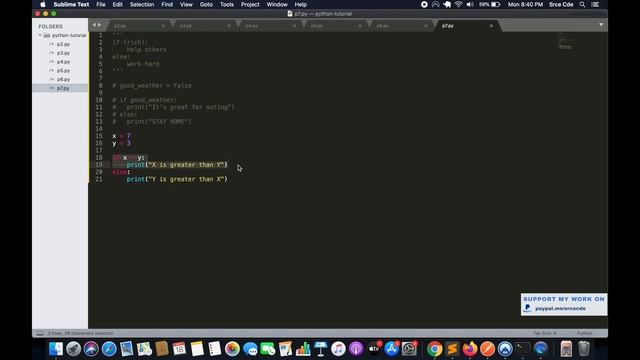Click the Srce Cde user menu

tap(561, 4)
